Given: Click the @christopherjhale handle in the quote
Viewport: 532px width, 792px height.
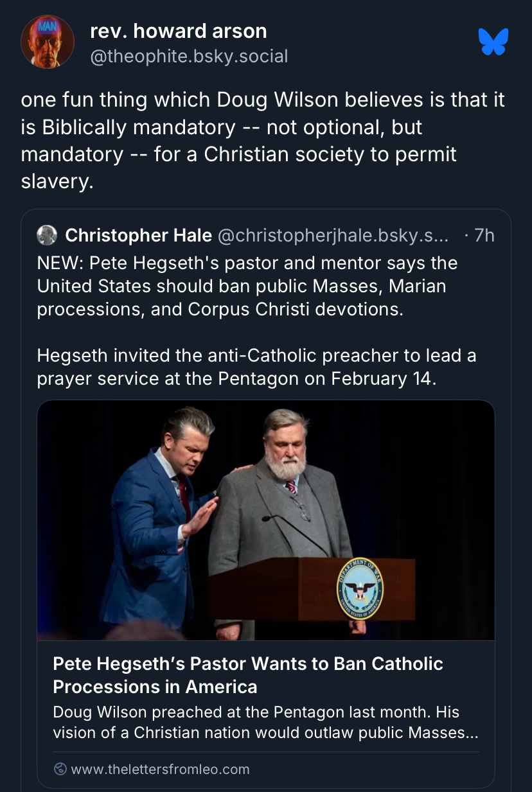Looking at the screenshot, I should 335,236.
